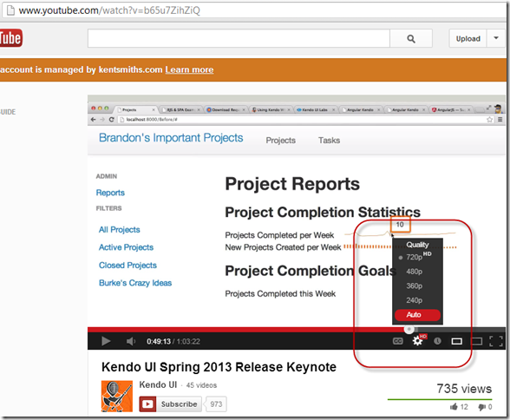Click the YouTube search input field

click(x=239, y=38)
